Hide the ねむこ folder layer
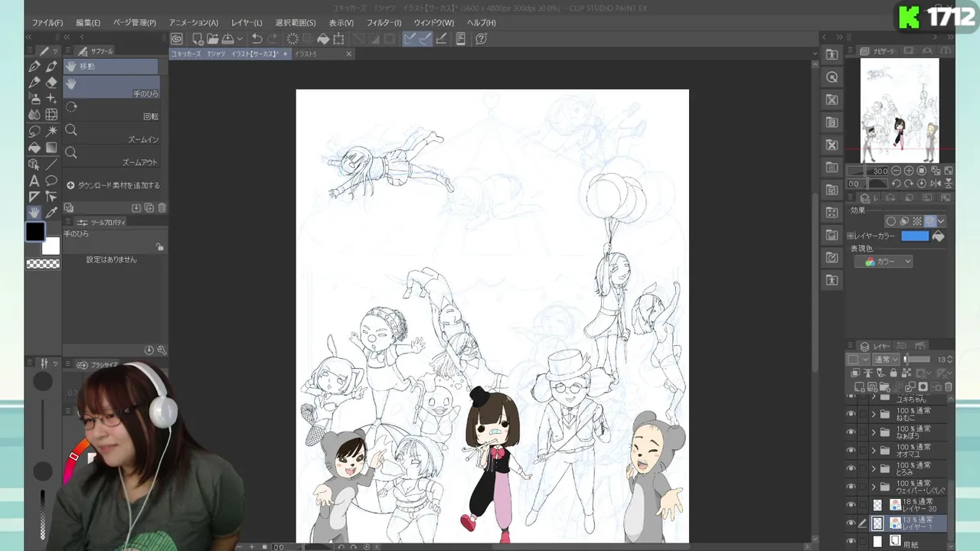Image resolution: width=980 pixels, height=551 pixels. tap(851, 414)
